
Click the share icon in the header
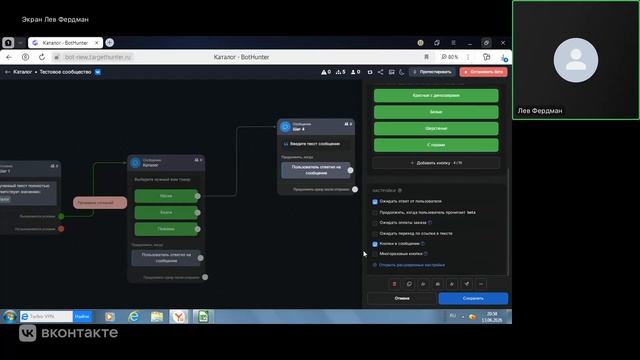pyautogui.click(x=380, y=72)
